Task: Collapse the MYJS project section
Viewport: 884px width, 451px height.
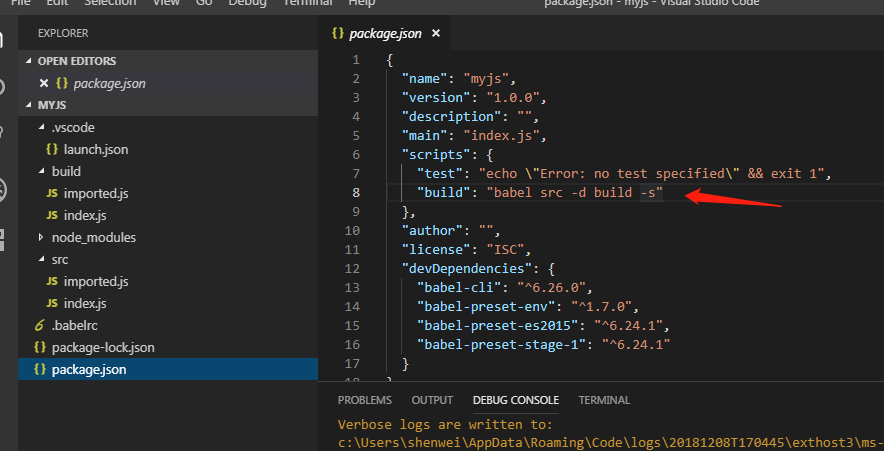Action: pos(168,105)
